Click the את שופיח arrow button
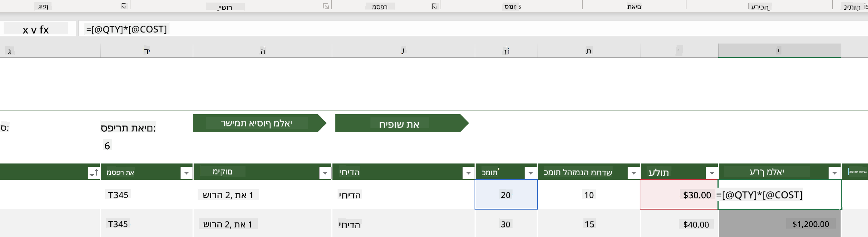 tap(402, 123)
